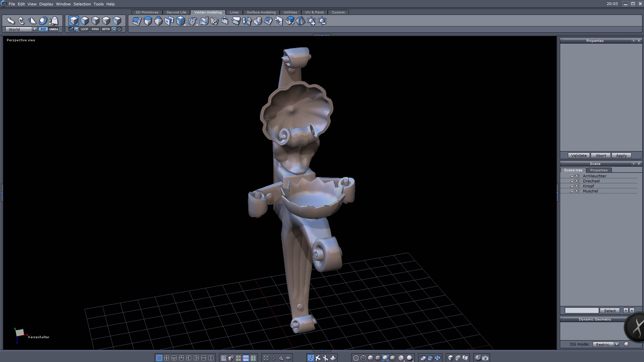Click the Validate button
The image size is (644, 362).
(579, 156)
